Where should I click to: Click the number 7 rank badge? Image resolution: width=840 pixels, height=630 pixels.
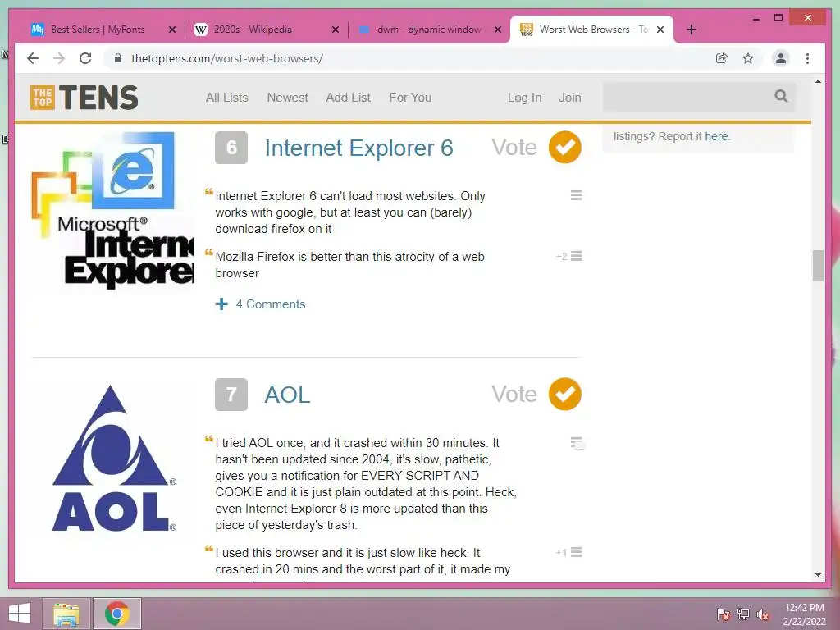click(231, 395)
